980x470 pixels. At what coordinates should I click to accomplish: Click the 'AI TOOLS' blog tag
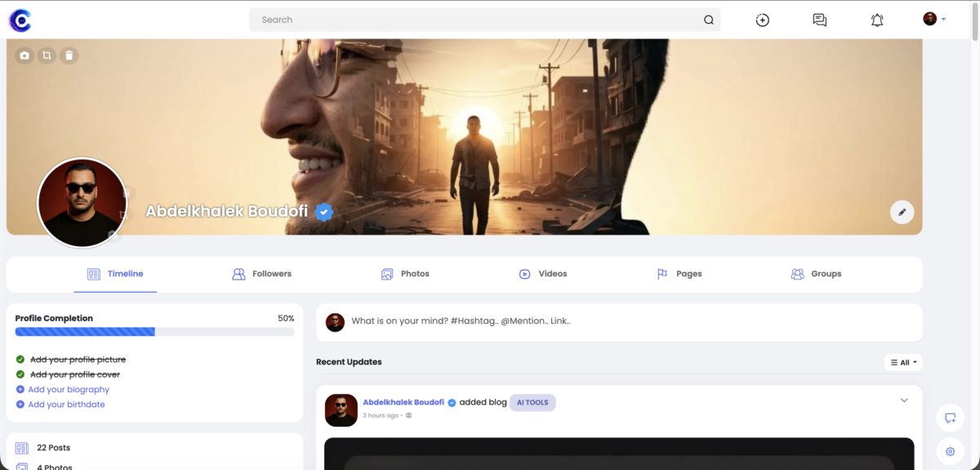coord(532,402)
